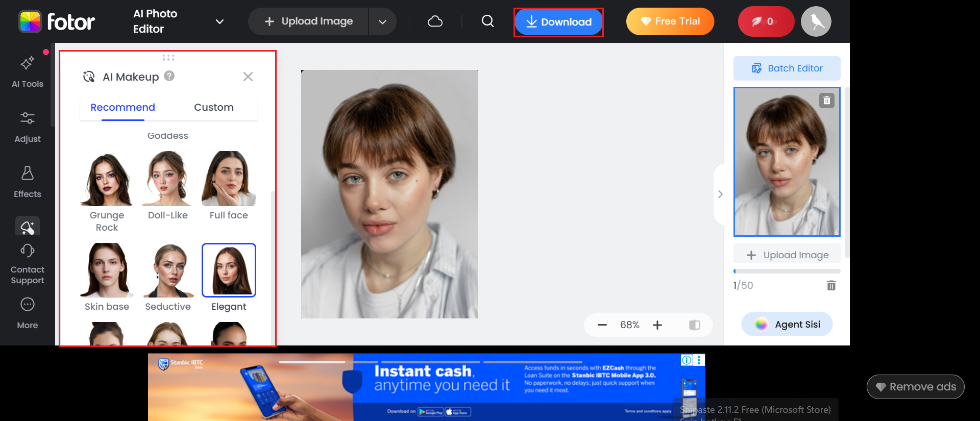Click the Stanbic IBTC banner ad
Image resolution: width=980 pixels, height=421 pixels.
coord(427,387)
